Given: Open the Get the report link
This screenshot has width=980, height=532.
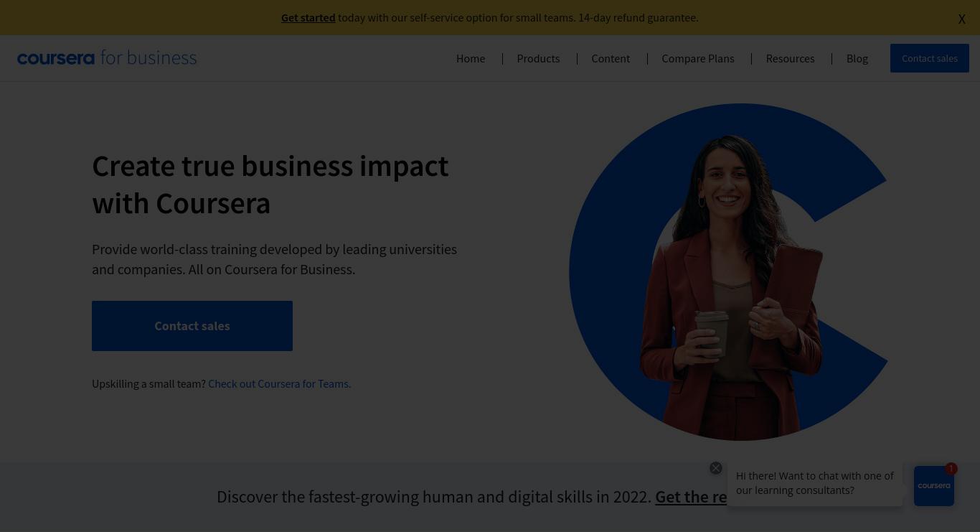Looking at the screenshot, I should pos(692,497).
